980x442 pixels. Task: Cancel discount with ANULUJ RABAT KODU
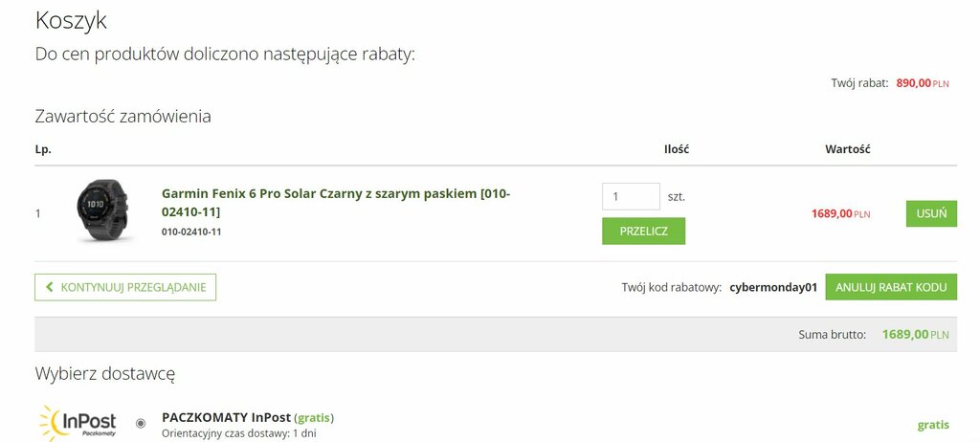(x=891, y=287)
